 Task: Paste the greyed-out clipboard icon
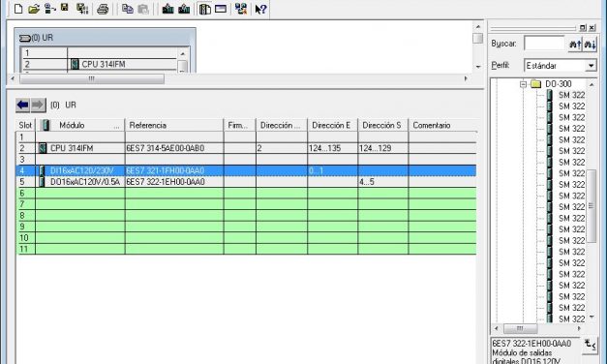click(x=143, y=9)
